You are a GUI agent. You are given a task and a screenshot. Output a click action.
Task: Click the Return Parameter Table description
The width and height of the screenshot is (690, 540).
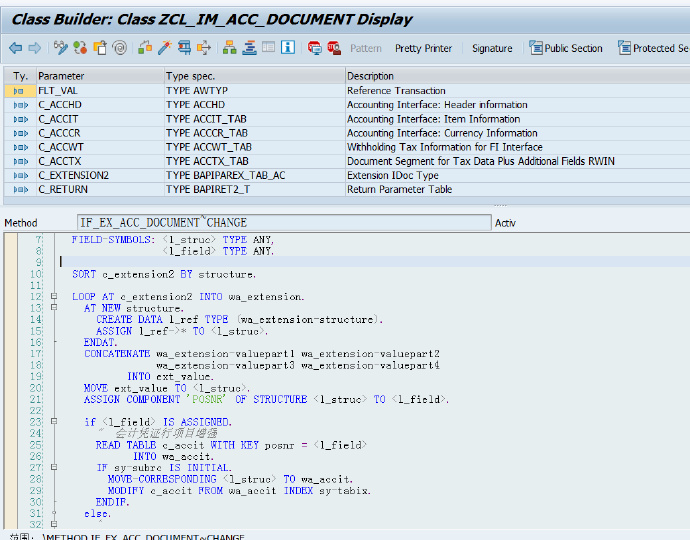(x=400, y=189)
